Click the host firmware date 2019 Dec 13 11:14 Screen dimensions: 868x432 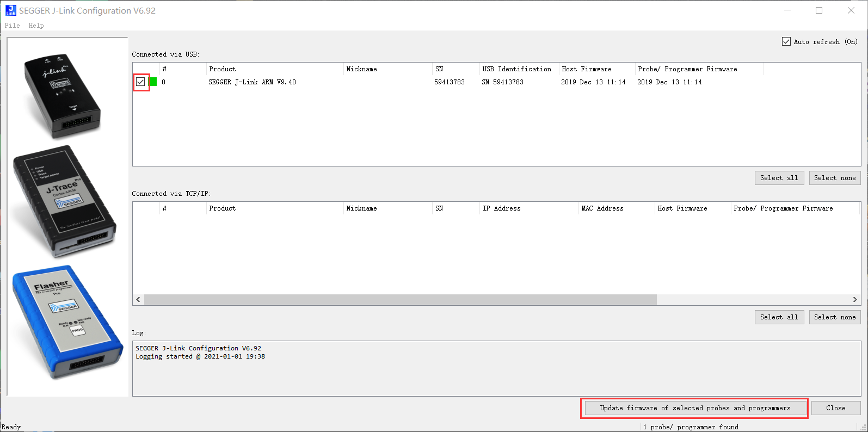click(593, 82)
